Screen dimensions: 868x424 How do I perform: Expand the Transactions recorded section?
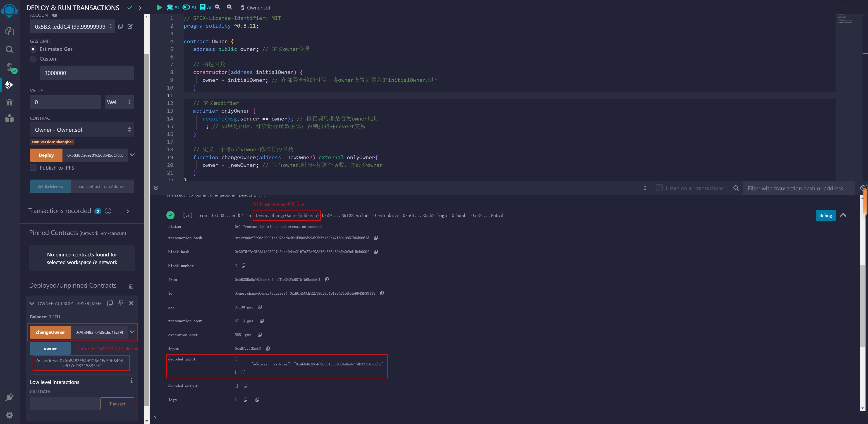(128, 211)
